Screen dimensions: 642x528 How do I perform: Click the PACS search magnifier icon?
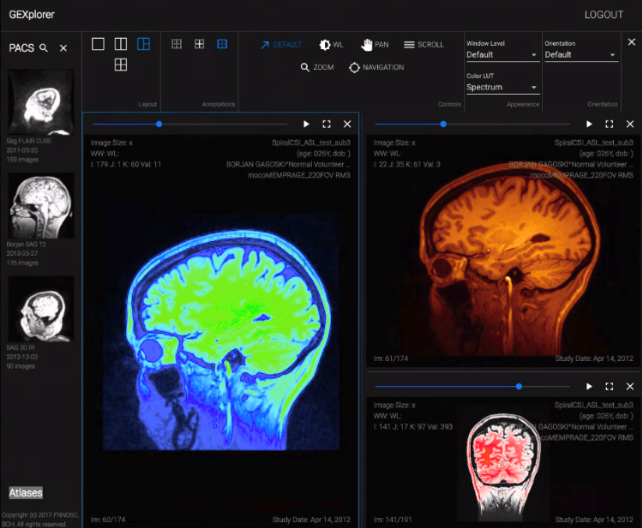coord(44,48)
